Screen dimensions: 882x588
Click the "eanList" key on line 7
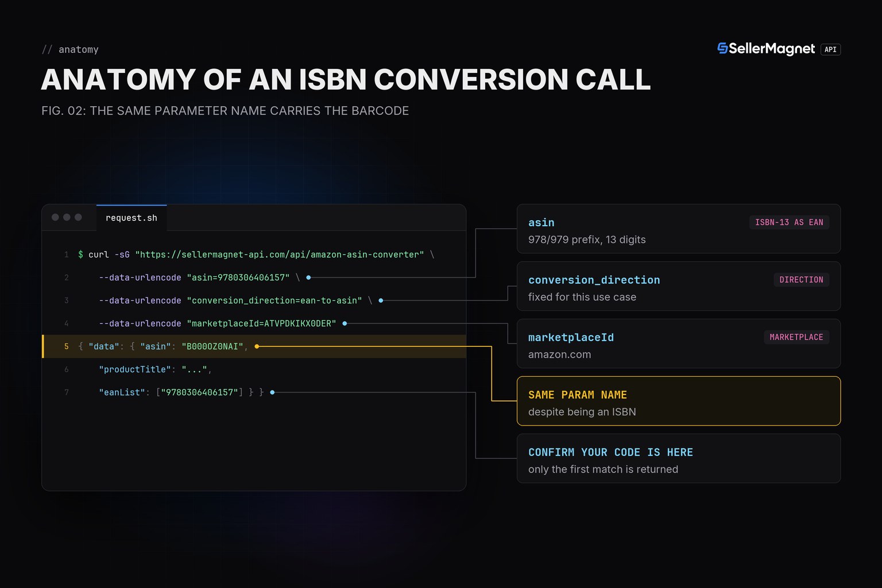pos(122,392)
